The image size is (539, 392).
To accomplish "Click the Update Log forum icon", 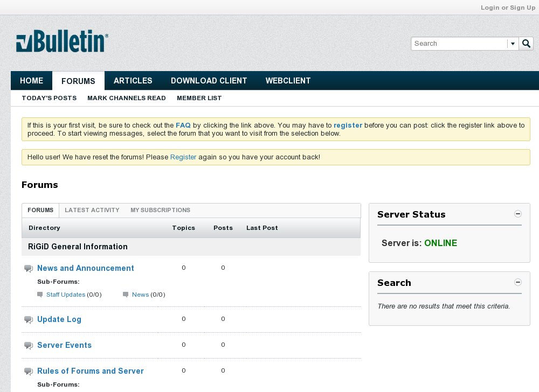I will click(x=29, y=320).
